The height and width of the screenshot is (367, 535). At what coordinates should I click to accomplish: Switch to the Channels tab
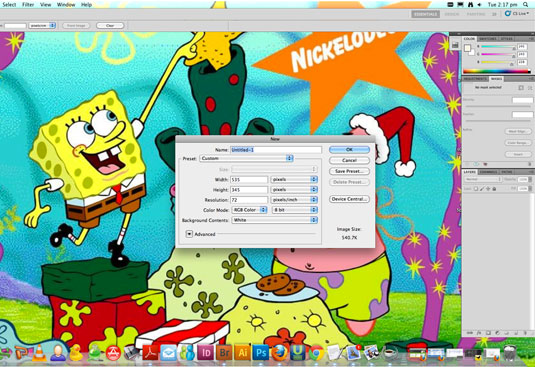pos(488,172)
